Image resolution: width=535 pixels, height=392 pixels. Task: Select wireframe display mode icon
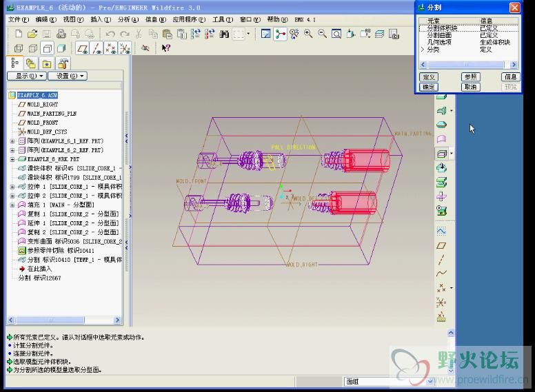19,48
